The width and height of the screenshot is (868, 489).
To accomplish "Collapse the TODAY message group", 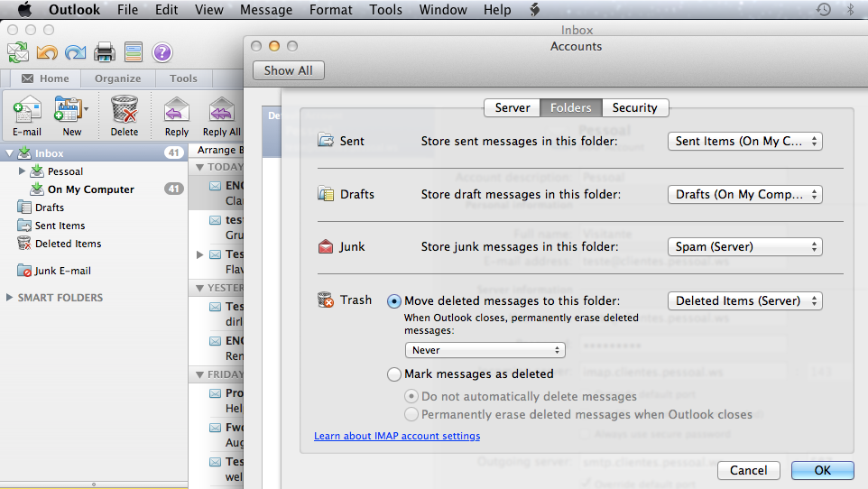I will pos(199,167).
